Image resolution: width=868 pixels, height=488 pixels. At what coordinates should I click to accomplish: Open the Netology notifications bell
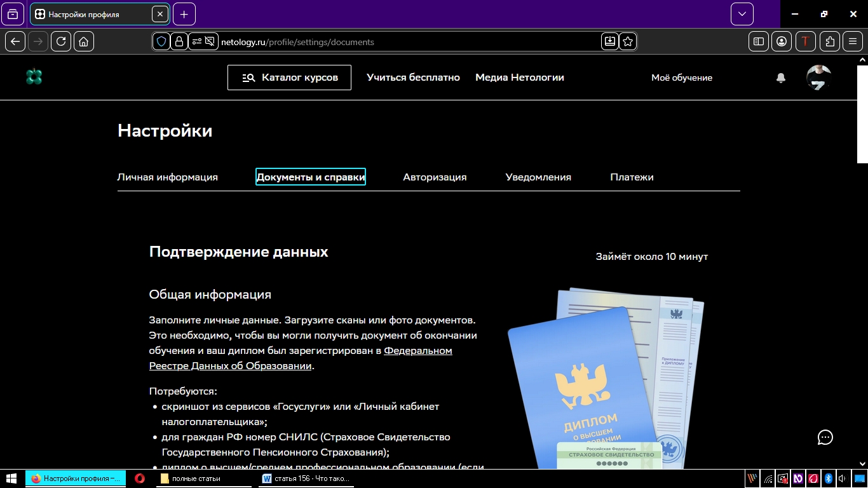(x=781, y=77)
